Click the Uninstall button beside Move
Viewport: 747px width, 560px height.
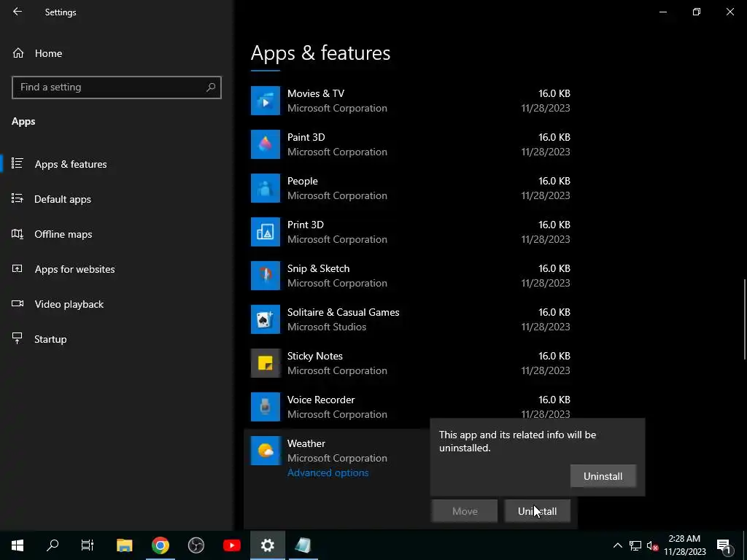[537, 511]
